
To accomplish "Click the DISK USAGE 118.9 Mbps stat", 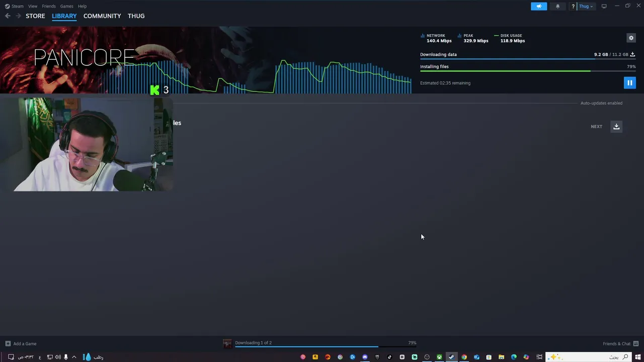I will (x=510, y=38).
